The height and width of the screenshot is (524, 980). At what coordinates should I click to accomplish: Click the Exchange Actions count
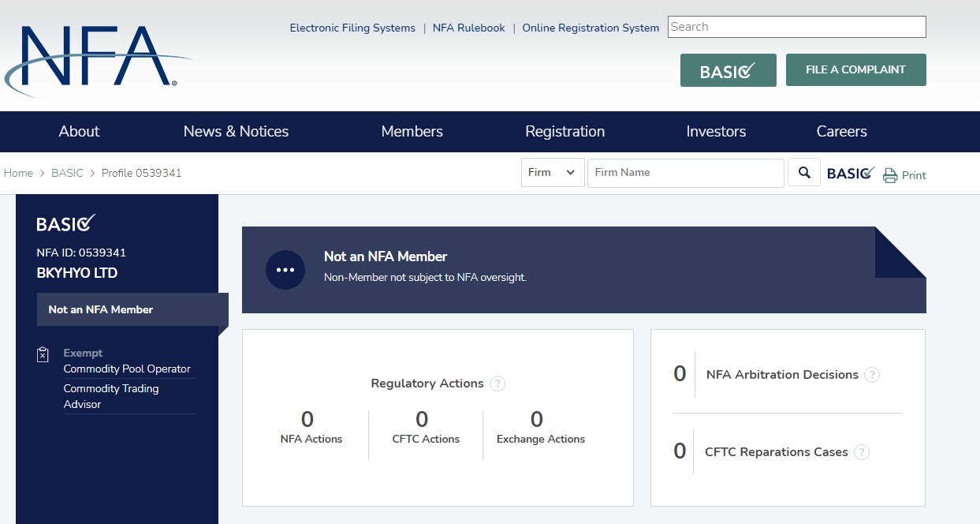tap(537, 419)
